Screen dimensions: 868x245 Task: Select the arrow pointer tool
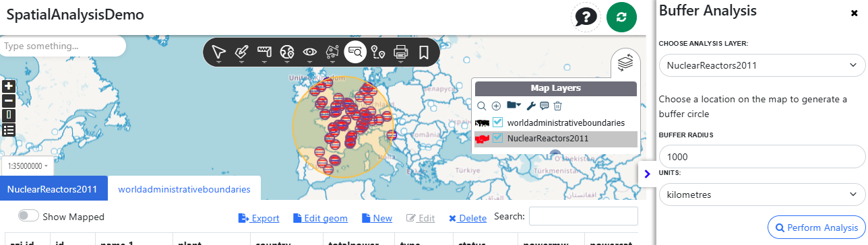[218, 52]
